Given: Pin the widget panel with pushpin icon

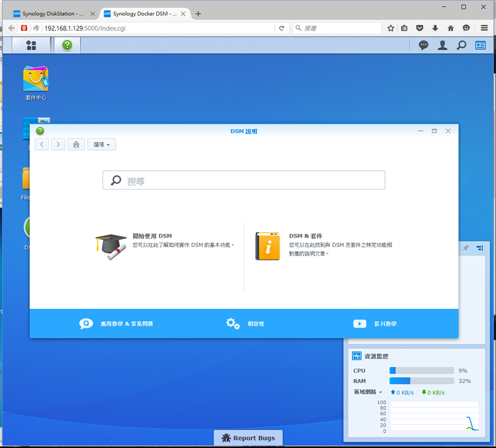Looking at the screenshot, I should click(x=466, y=248).
